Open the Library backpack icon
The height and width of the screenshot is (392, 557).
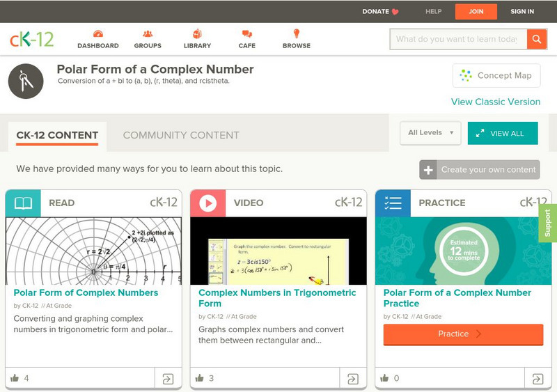tap(197, 33)
